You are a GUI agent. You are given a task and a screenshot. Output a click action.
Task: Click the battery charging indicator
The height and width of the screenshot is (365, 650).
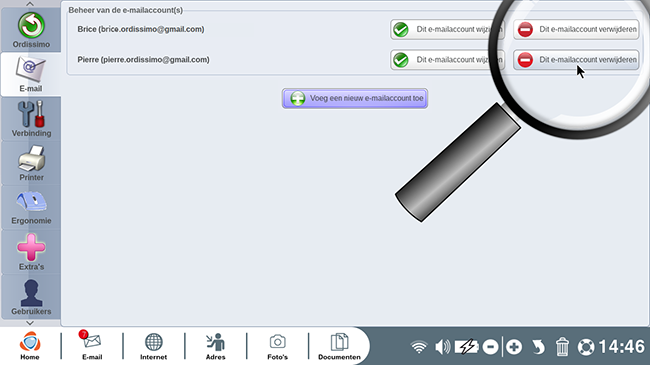point(466,347)
